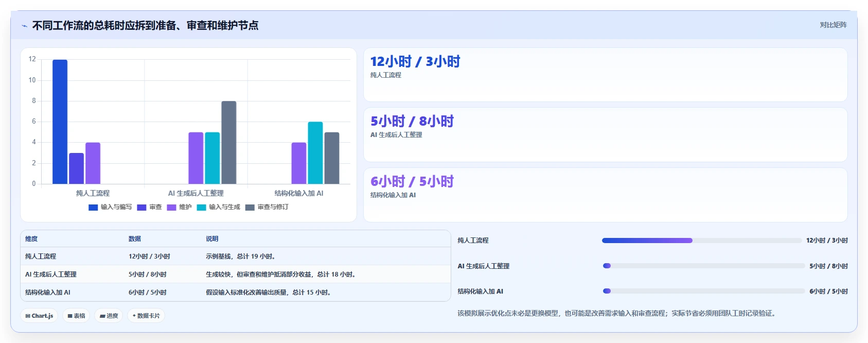The image size is (868, 343).
Task: Click the cyan 6-hour bar for 结构化输入加 AI
Action: pos(315,153)
